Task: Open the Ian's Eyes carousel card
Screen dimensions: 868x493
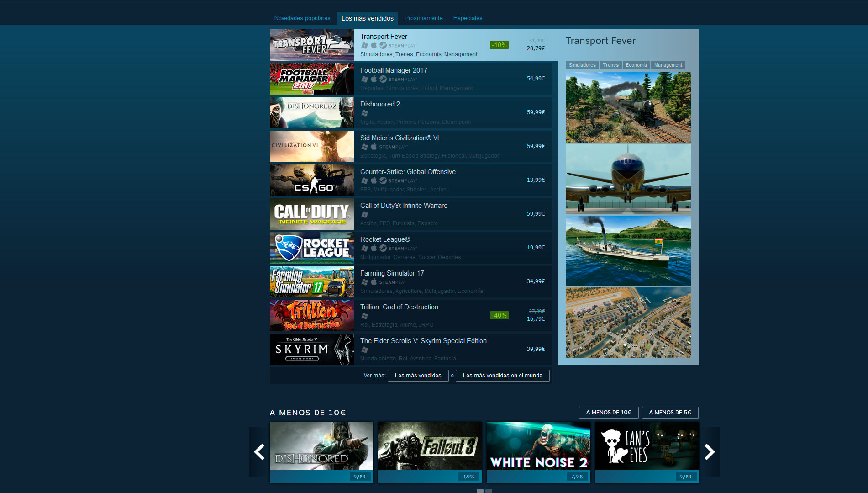Action: [x=647, y=452]
